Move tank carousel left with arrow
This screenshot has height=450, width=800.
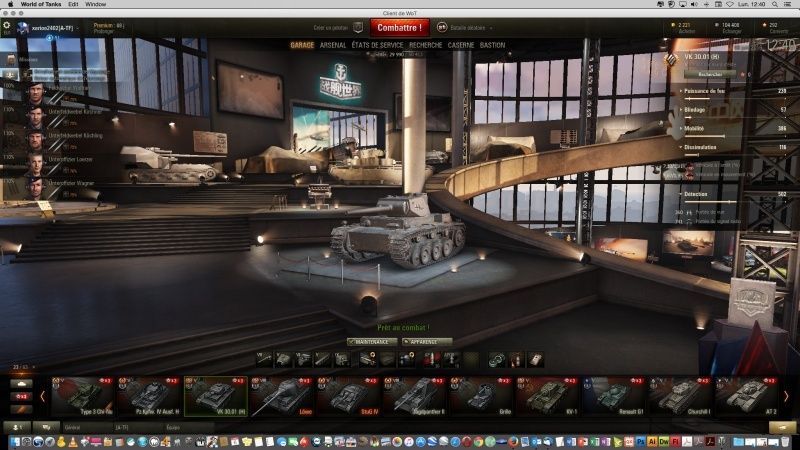[x=42, y=396]
